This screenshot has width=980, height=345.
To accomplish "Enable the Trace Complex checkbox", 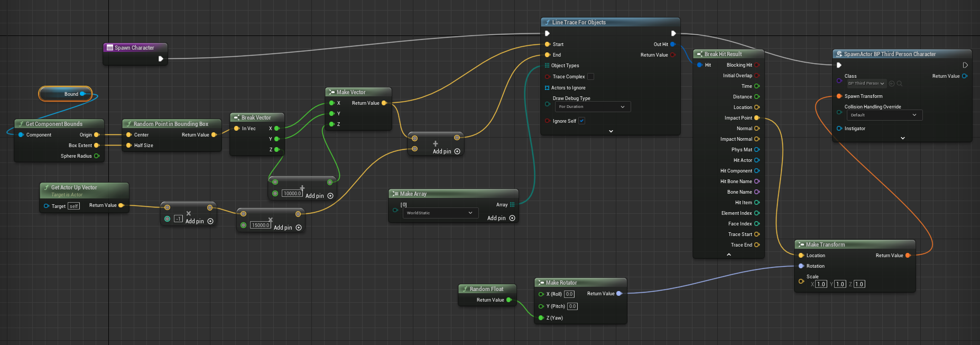I will 590,76.
